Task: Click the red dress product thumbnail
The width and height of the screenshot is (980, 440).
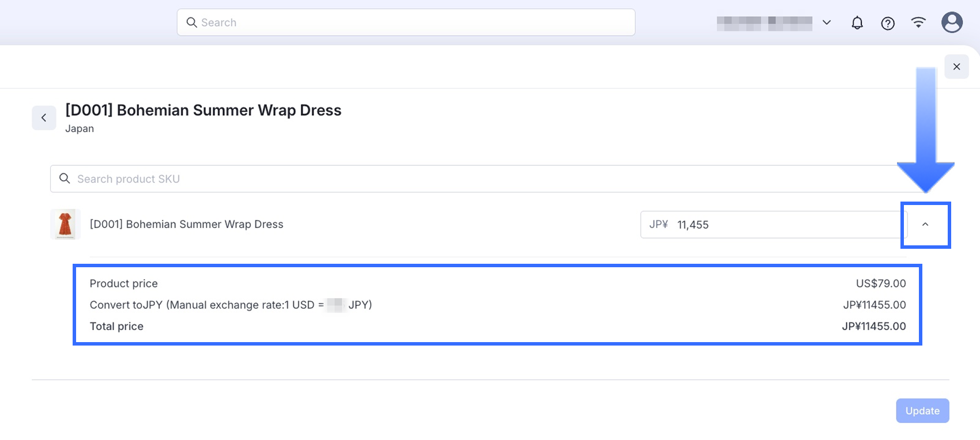Action: click(65, 224)
